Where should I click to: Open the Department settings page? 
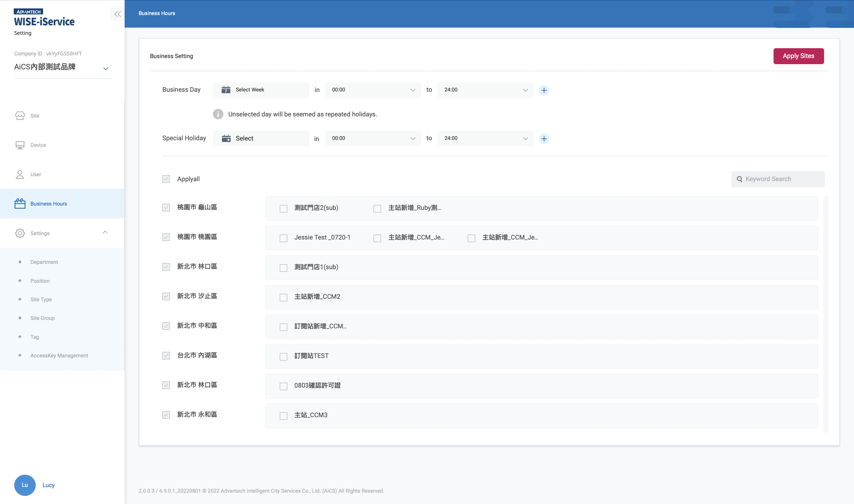click(x=44, y=262)
